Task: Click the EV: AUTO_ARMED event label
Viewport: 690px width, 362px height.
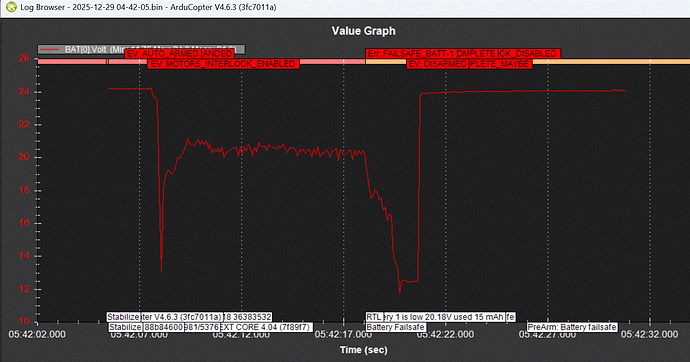Action: pyautogui.click(x=163, y=54)
